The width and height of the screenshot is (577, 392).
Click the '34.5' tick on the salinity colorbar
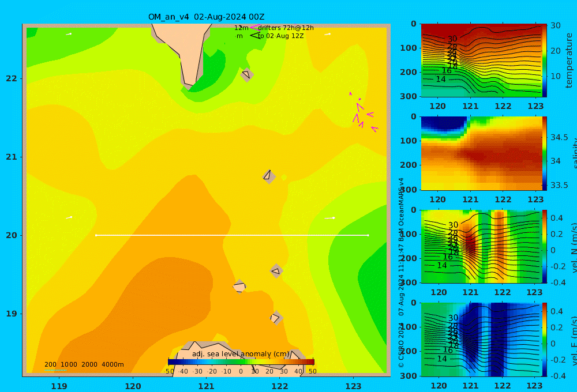point(559,138)
